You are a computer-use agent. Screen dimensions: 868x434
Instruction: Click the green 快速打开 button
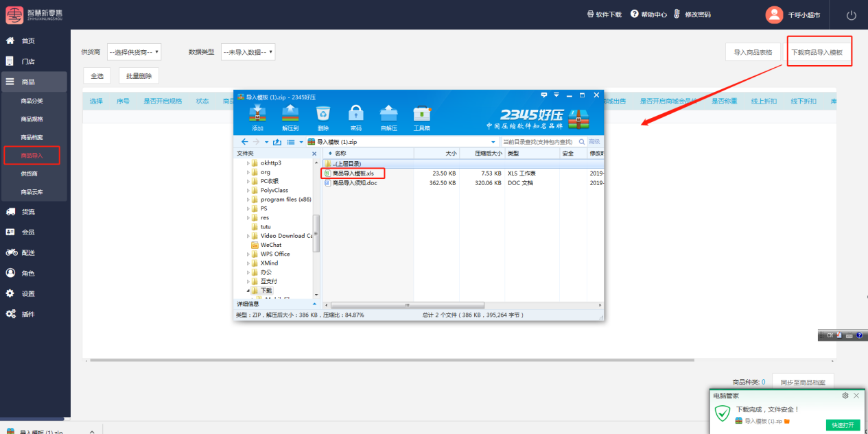(x=843, y=425)
